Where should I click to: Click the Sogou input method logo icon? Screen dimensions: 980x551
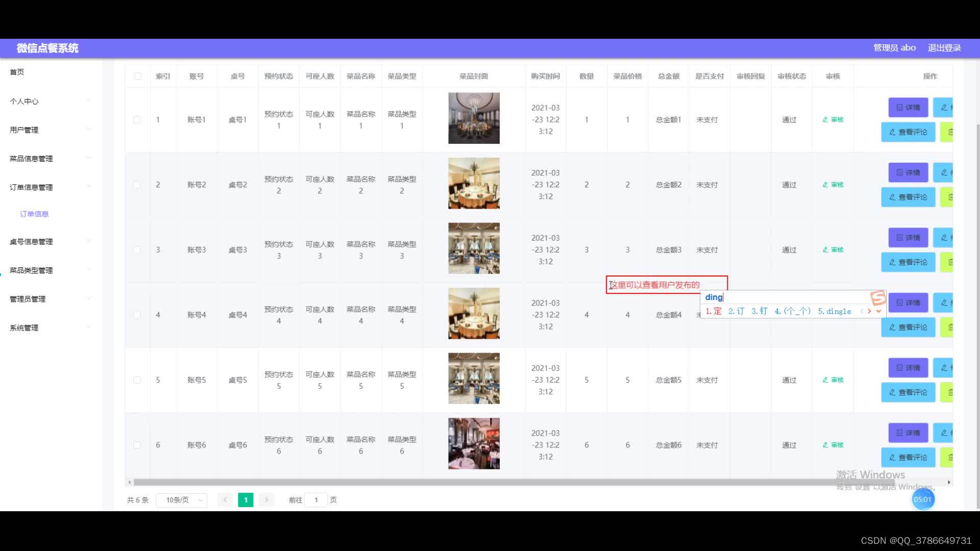pyautogui.click(x=878, y=297)
